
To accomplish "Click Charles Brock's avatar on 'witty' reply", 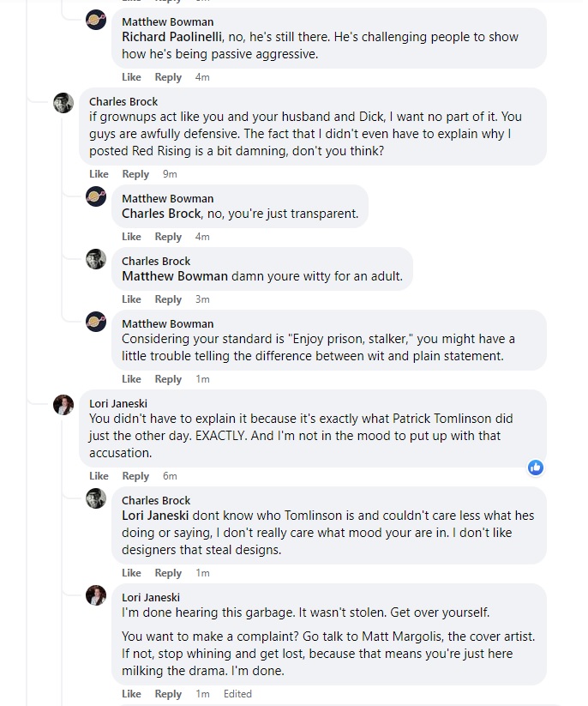I will click(96, 260).
